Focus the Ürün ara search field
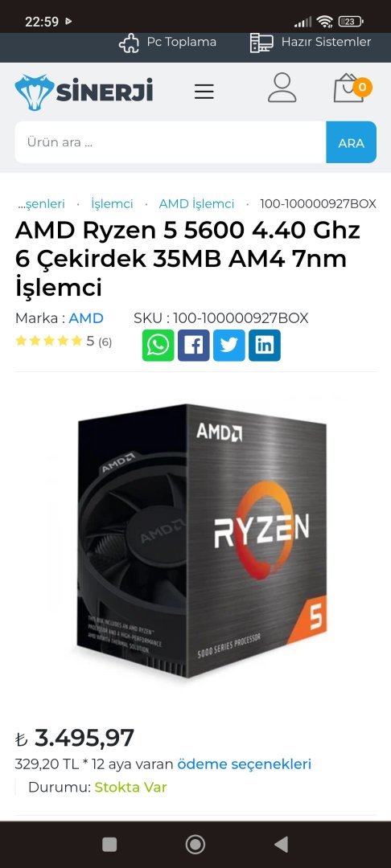Screen dimensions: 391x868 point(171,142)
